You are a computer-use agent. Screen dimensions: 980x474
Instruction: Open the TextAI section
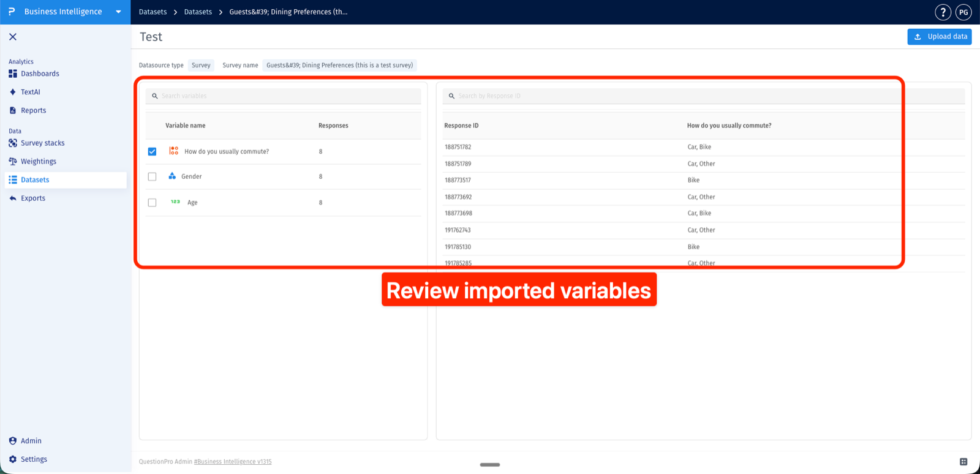click(x=30, y=92)
